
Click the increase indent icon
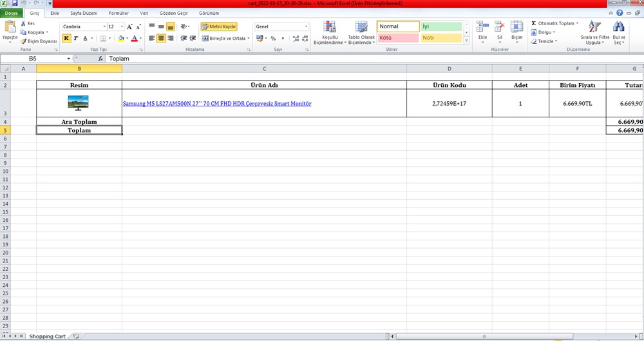(x=193, y=38)
